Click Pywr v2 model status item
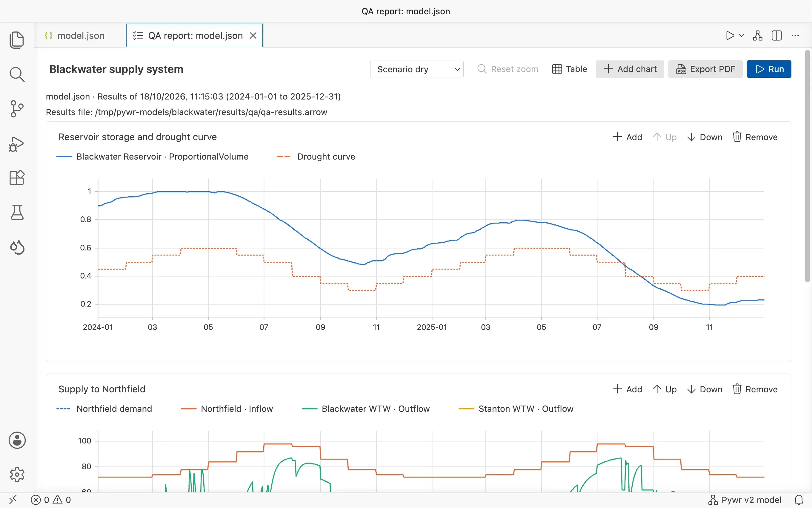The height and width of the screenshot is (508, 812). coord(745,500)
